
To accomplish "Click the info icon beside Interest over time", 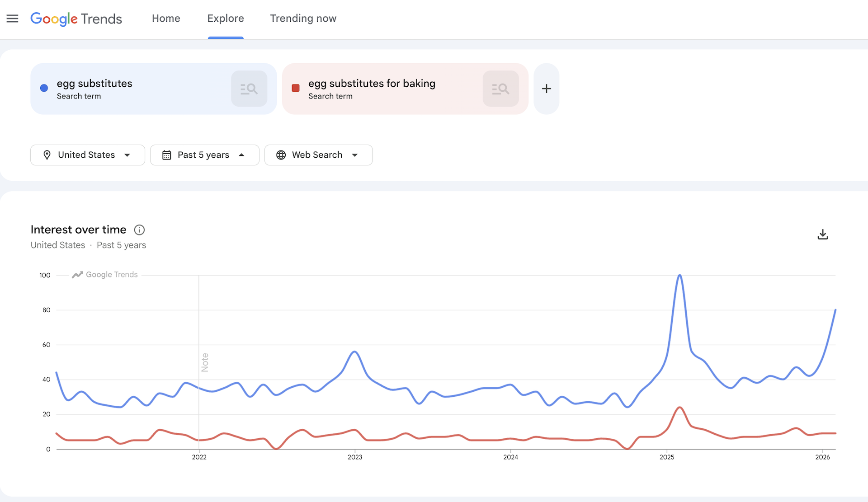I will point(139,230).
